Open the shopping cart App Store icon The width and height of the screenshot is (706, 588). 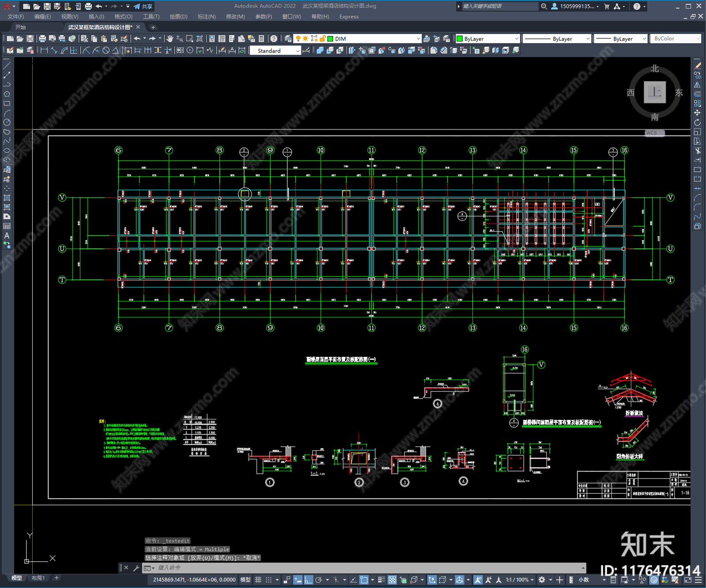[x=607, y=6]
